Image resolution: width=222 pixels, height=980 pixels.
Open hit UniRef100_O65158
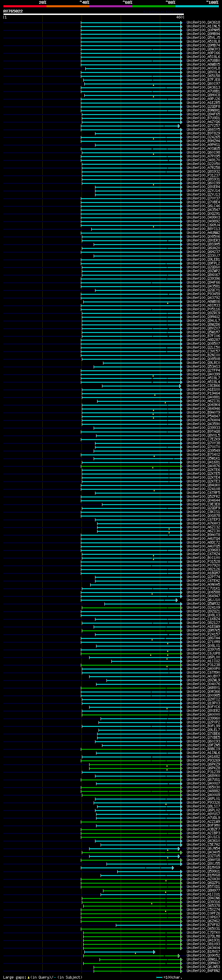click(203, 76)
